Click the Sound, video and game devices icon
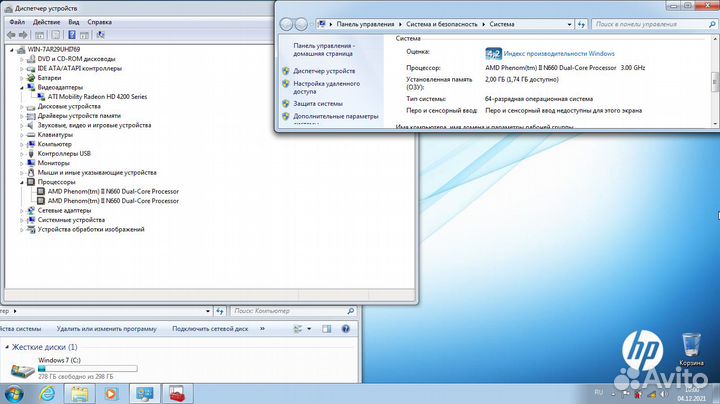The width and height of the screenshot is (720, 404). tap(31, 125)
